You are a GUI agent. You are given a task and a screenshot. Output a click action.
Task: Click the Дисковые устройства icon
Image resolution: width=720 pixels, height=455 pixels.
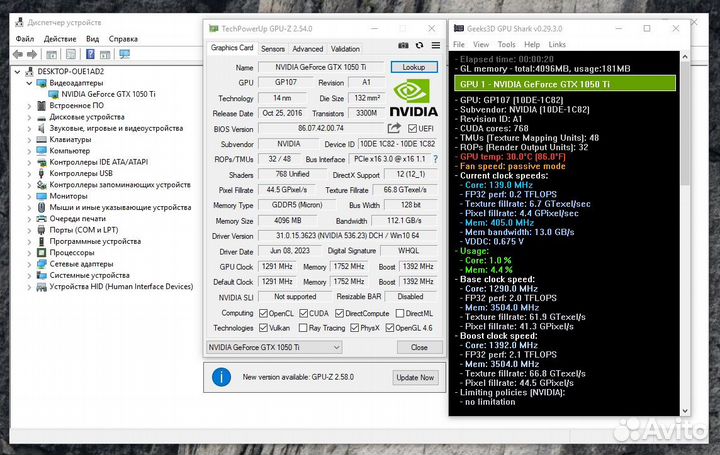[x=42, y=118]
